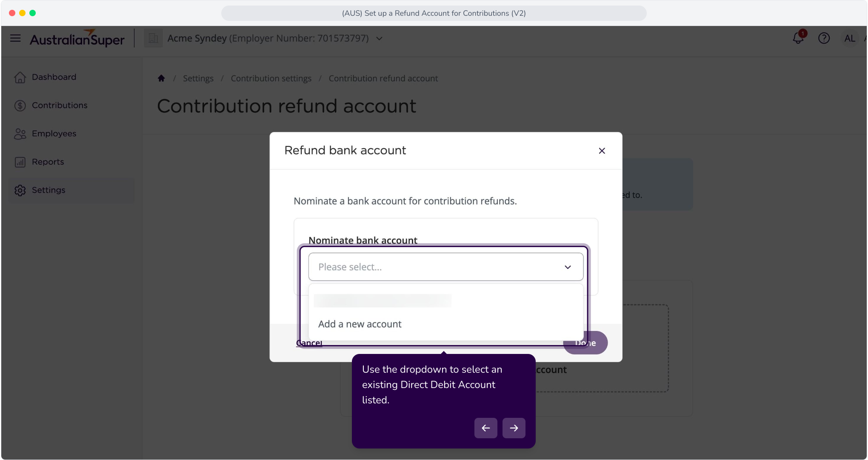Click Contribution refund account breadcrumb
Viewport: 868px width, 460px height.
tap(383, 78)
